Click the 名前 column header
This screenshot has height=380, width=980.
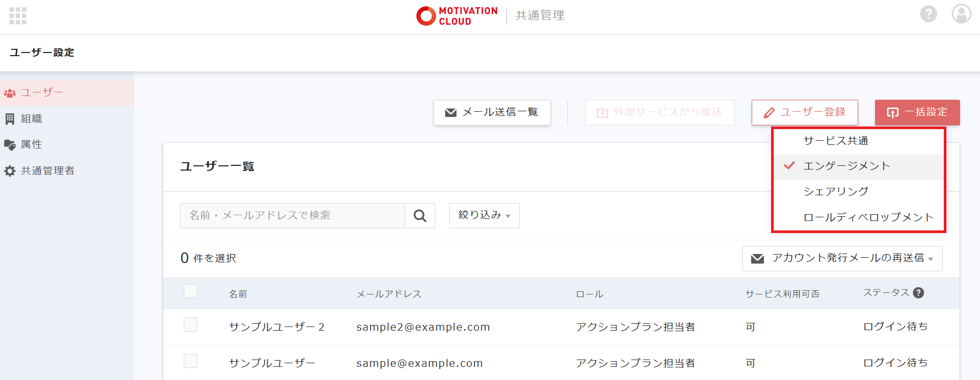(238, 294)
